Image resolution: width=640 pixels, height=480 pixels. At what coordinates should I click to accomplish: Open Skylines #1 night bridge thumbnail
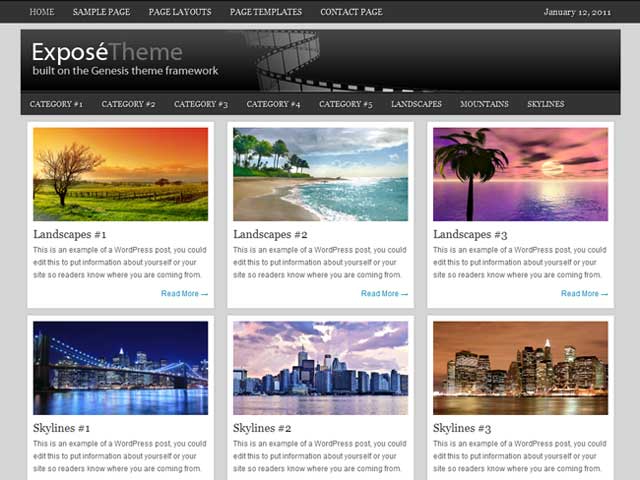(120, 368)
